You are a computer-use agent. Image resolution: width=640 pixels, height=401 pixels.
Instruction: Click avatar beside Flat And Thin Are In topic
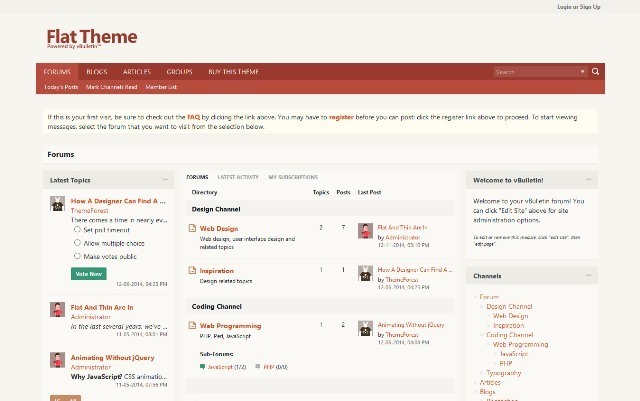point(58,310)
